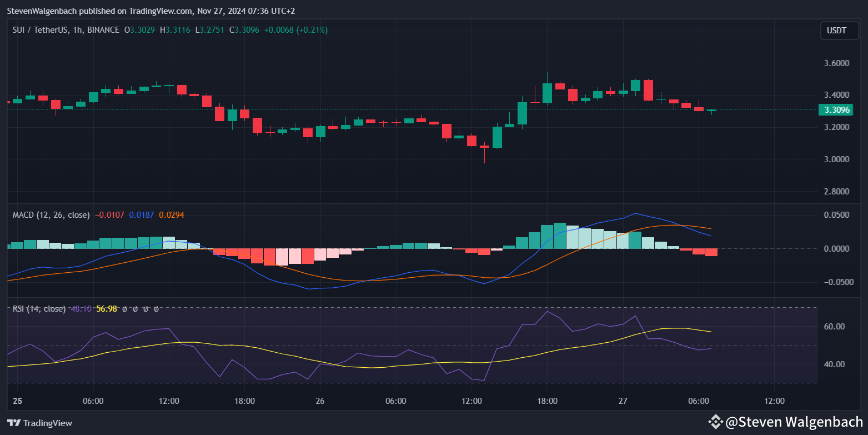Screen dimensions: 868x435
Task: Click the StevenWalgenbach publish link in the header
Action: click(42, 11)
